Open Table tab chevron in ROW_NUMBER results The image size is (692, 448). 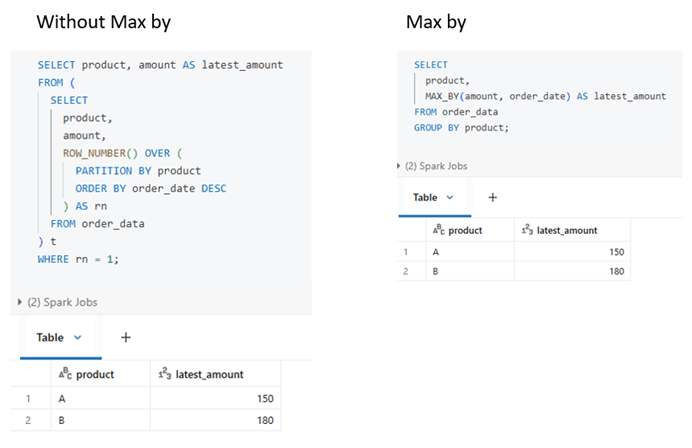click(x=77, y=338)
